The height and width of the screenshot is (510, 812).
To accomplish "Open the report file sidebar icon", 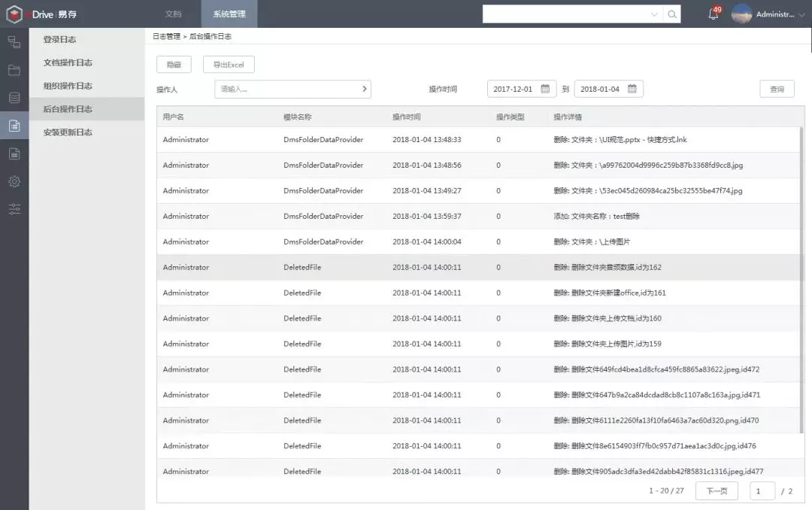I will [x=14, y=153].
